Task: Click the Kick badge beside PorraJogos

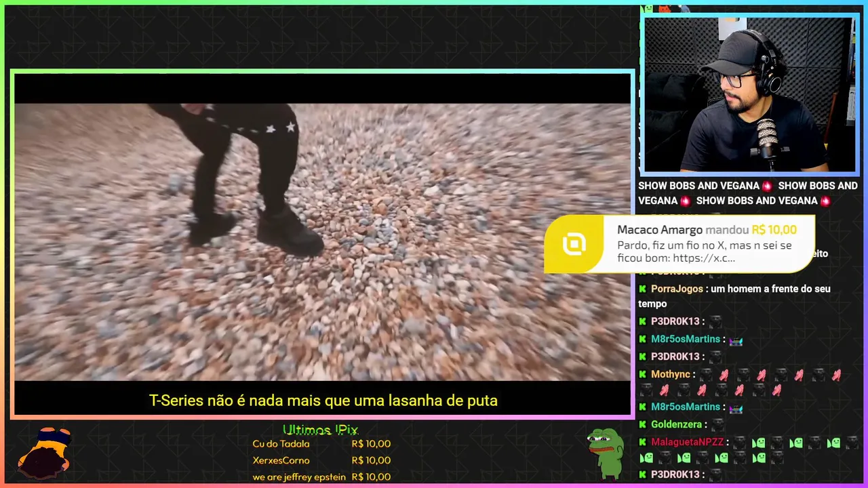Action: pos(642,289)
